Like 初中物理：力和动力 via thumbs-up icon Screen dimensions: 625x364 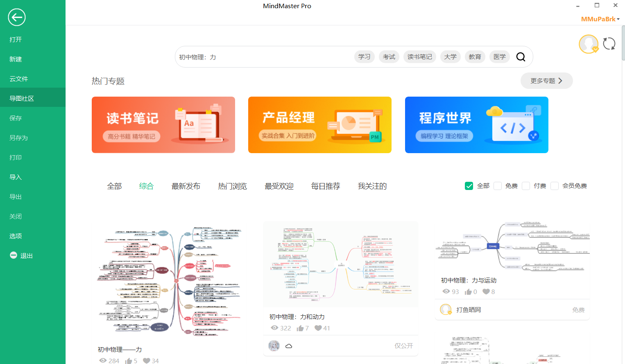300,328
